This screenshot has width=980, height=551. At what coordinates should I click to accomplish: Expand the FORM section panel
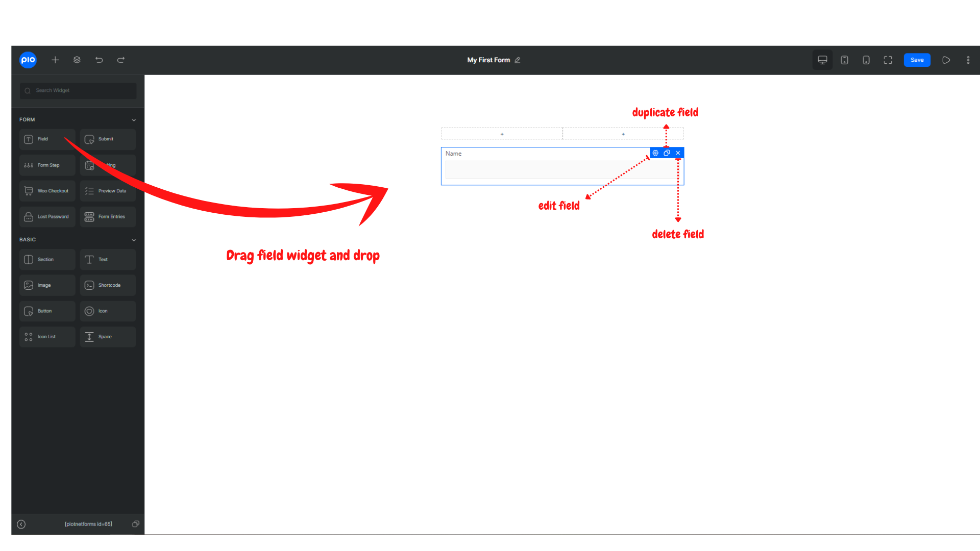133,120
